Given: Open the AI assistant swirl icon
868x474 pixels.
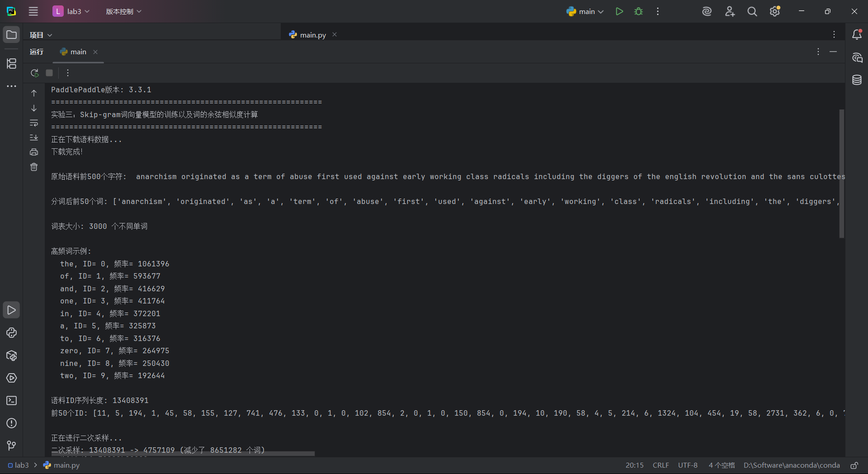Looking at the screenshot, I should (x=707, y=11).
